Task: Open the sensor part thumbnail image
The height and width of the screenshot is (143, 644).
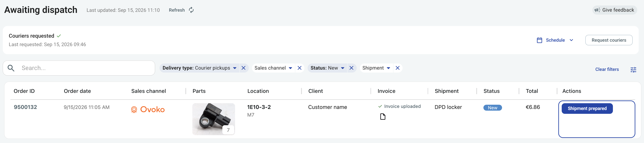Action: click(x=213, y=119)
